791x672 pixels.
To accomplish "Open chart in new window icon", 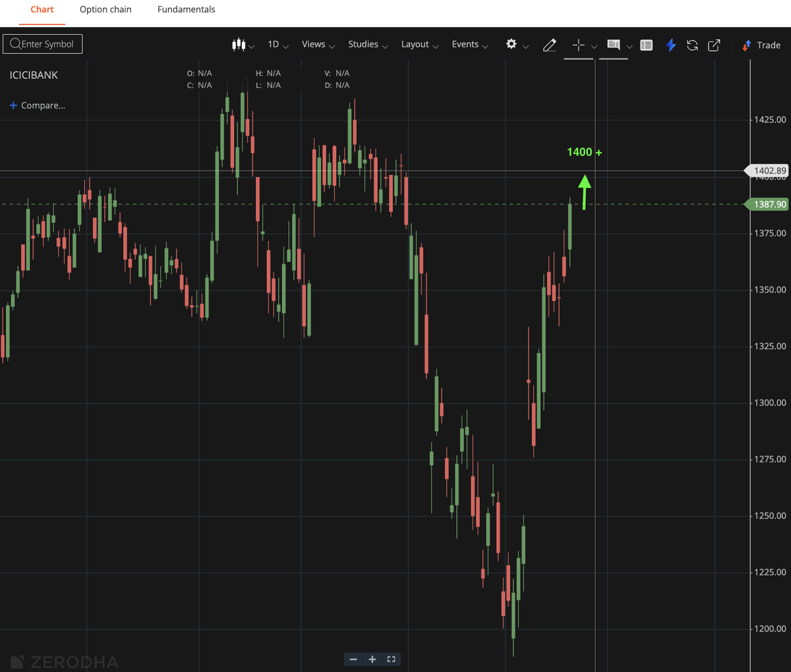I will click(713, 45).
